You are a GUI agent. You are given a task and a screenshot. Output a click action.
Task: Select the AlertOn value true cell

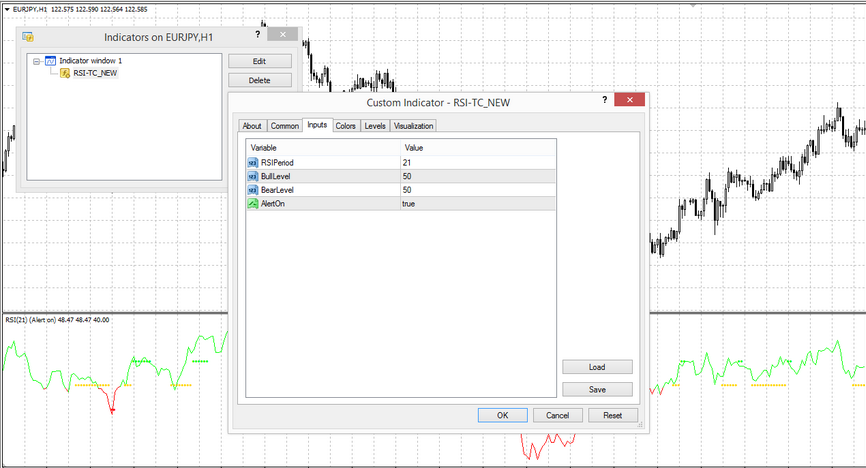(475, 204)
